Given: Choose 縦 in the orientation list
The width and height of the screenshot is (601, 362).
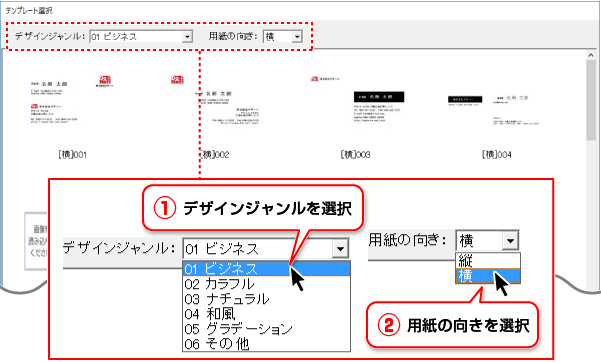Looking at the screenshot, I should 488,261.
